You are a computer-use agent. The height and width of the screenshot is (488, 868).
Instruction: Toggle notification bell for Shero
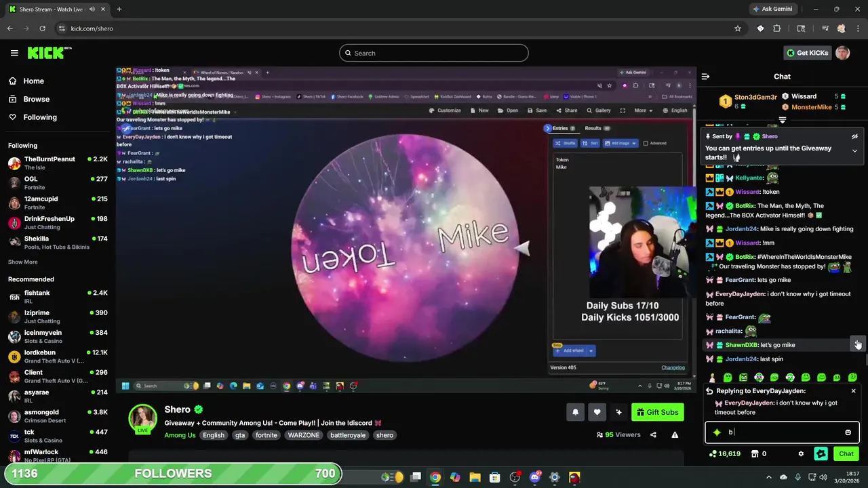[575, 412]
